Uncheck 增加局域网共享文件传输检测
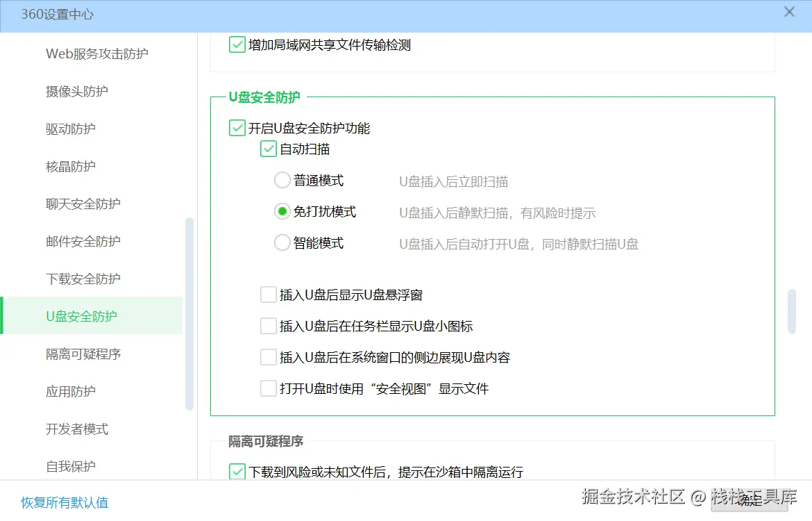Screen dimensions: 812x521 237,44
